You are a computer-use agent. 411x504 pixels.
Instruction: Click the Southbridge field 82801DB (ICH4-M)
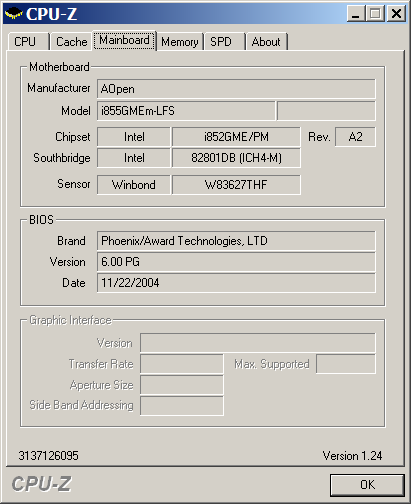click(236, 158)
